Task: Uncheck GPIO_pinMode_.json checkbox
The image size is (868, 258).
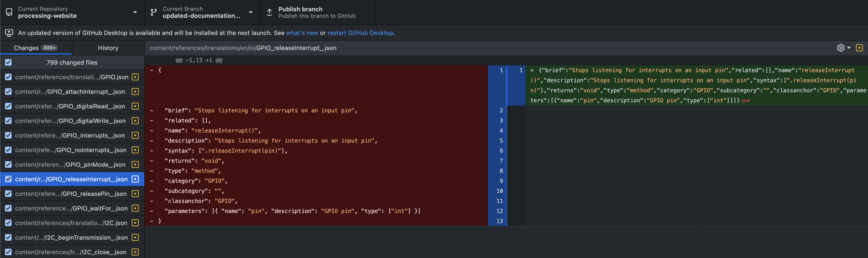Action: tap(9, 164)
